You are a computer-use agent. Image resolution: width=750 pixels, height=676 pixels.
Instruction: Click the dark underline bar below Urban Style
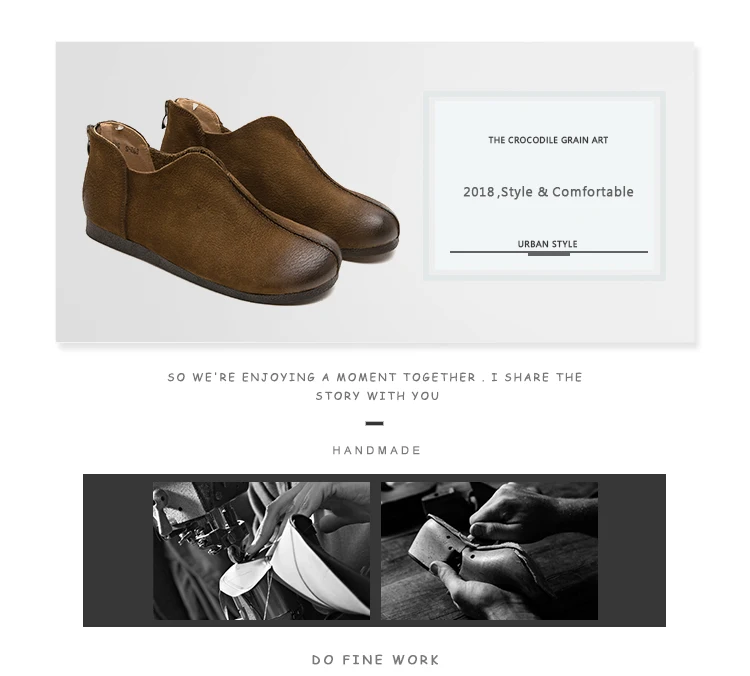549,253
